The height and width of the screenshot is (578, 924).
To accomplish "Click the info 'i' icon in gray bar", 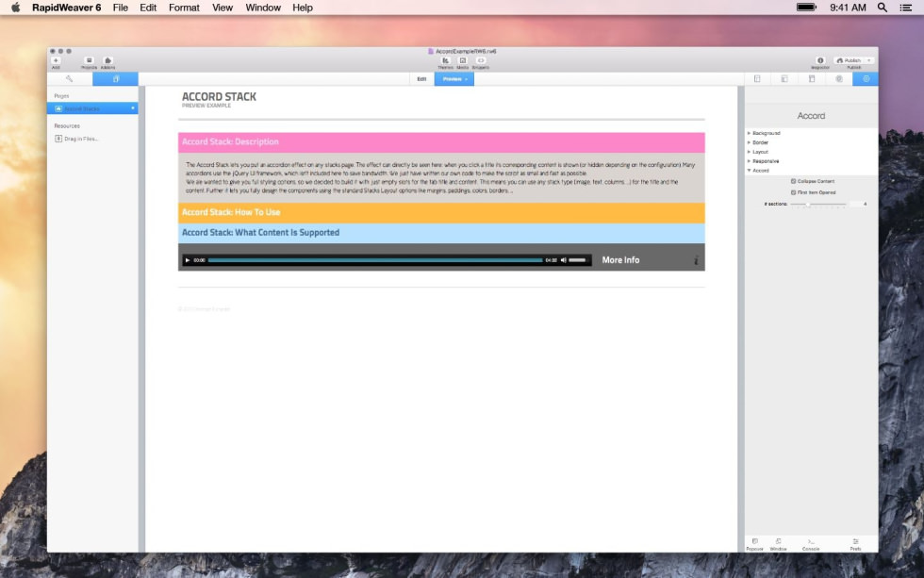I will 696,260.
